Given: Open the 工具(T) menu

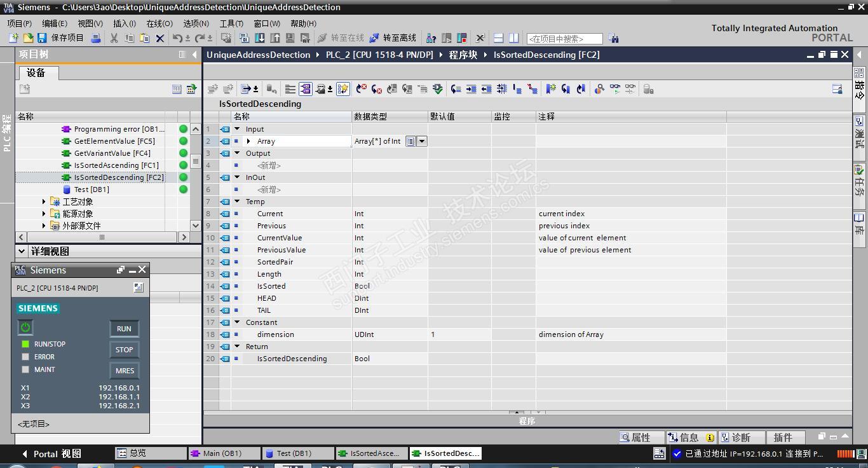Looking at the screenshot, I should (x=231, y=24).
